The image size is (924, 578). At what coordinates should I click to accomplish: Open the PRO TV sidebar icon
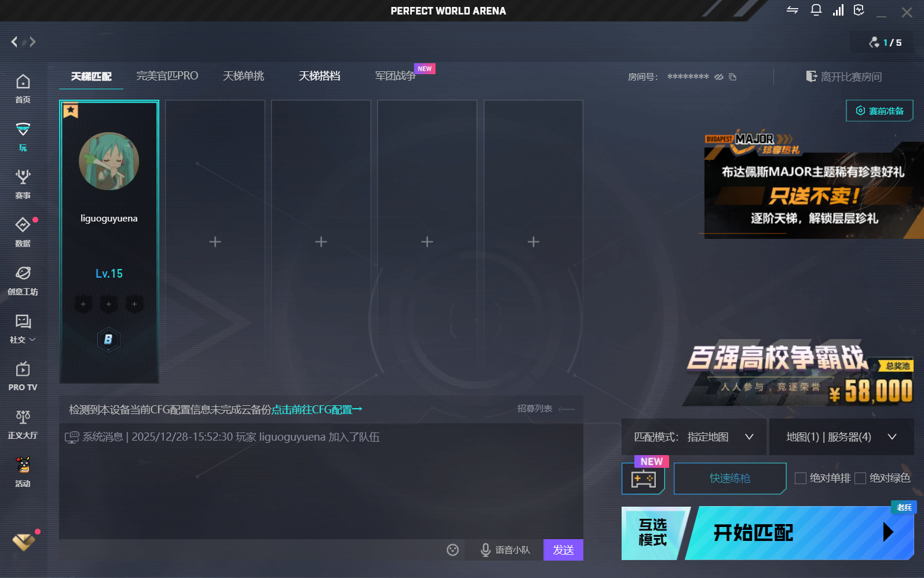(x=23, y=375)
